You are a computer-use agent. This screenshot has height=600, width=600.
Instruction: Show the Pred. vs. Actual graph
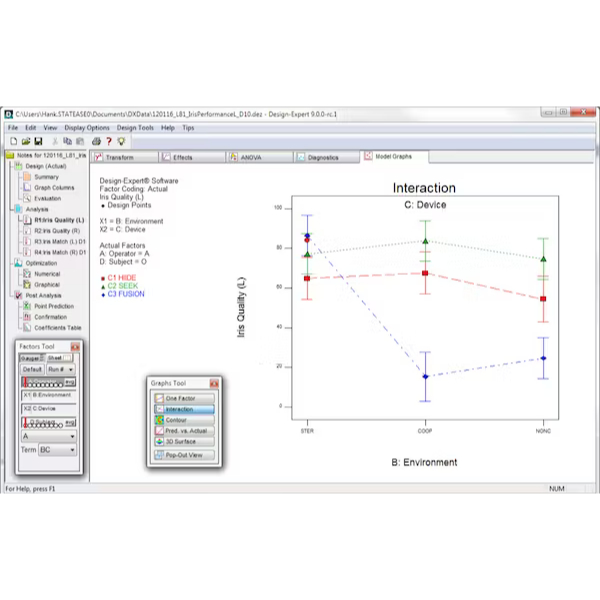pos(184,431)
